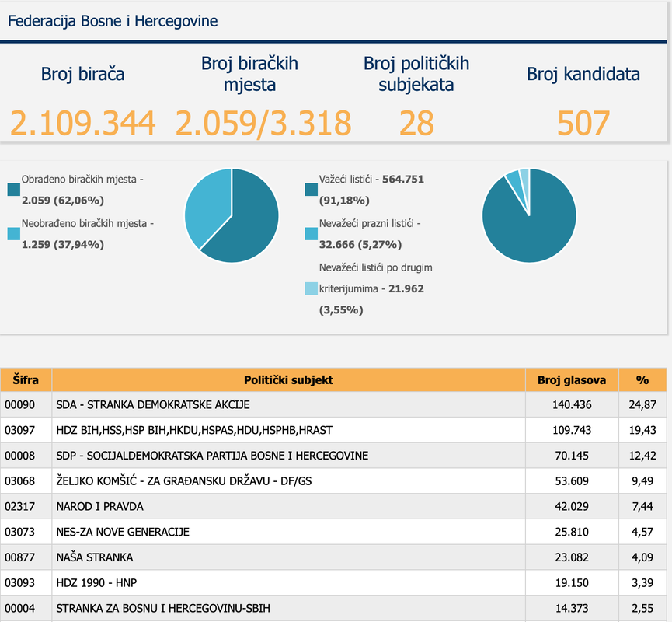
Task: Click the Broj kandidata label
Action: [583, 74]
